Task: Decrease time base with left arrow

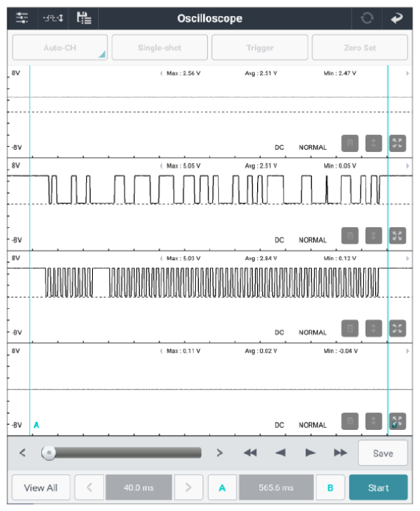Action: coord(89,487)
